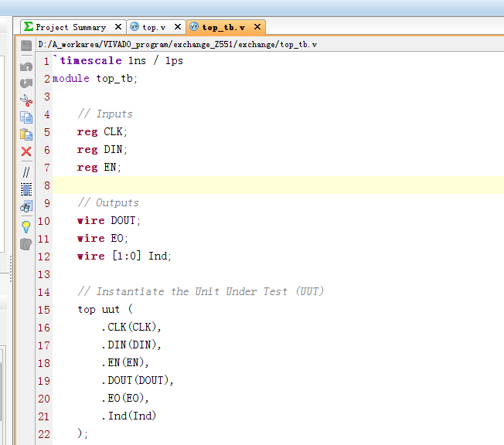Viewport: 504px width, 445px height.
Task: Select the top_tb.v tab
Action: (x=223, y=27)
